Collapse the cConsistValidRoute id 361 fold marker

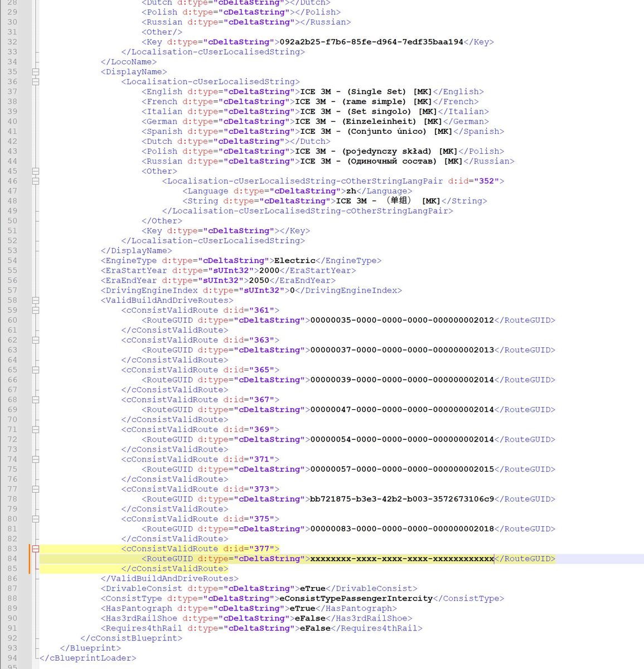[x=36, y=310]
